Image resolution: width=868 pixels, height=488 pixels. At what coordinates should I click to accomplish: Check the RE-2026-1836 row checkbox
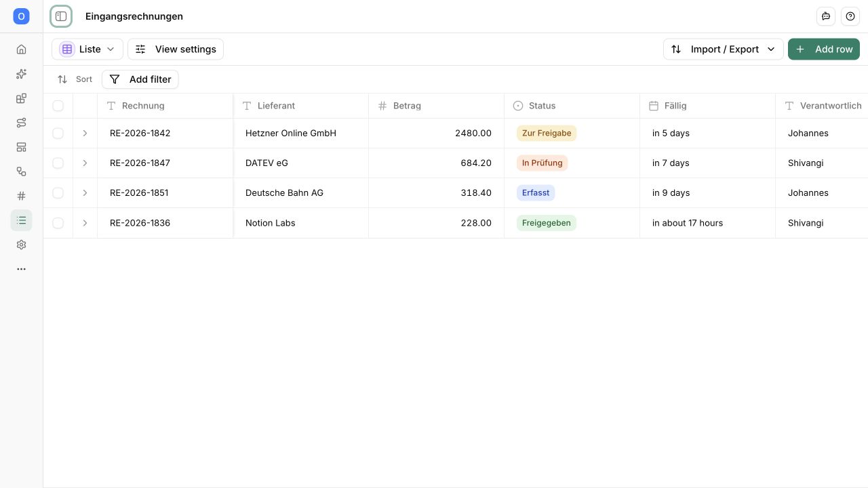pyautogui.click(x=58, y=223)
